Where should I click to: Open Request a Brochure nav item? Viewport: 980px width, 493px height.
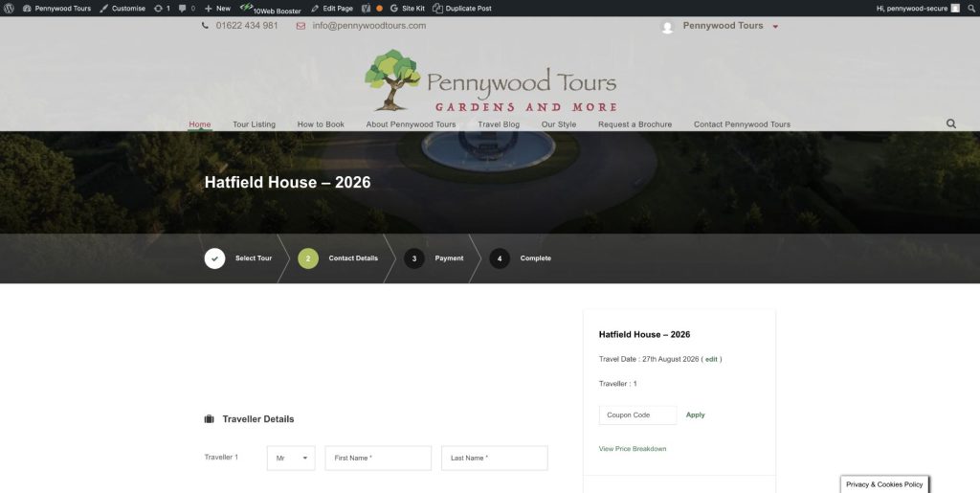click(635, 124)
